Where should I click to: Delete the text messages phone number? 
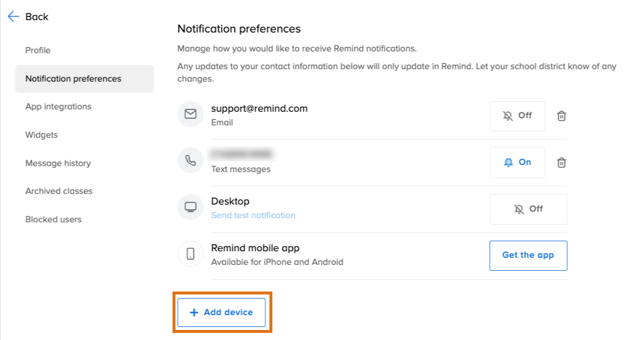tap(561, 163)
